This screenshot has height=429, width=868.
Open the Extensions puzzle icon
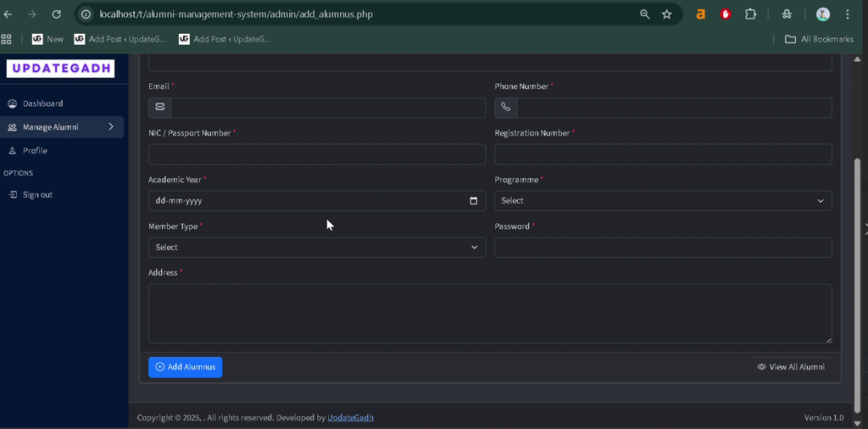coord(750,14)
